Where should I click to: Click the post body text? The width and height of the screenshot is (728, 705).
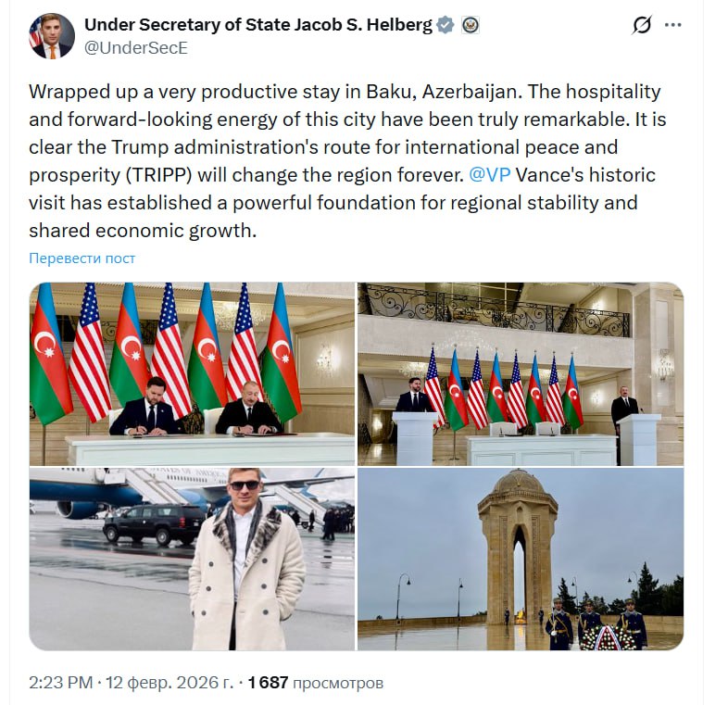point(333,161)
